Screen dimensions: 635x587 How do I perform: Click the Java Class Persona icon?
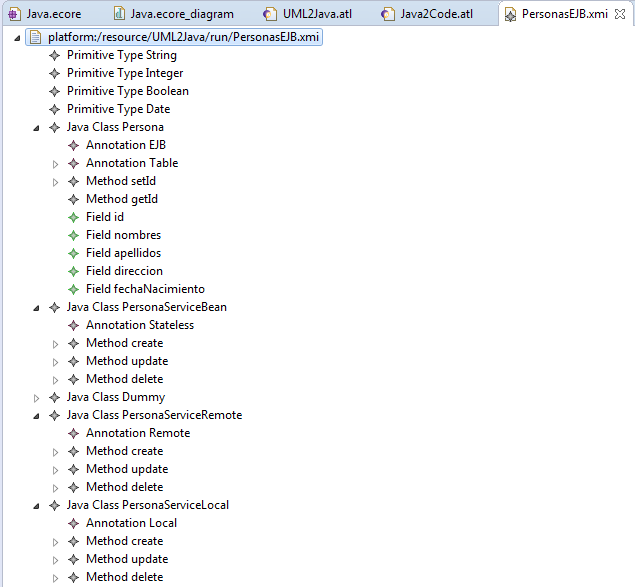pyautogui.click(x=54, y=128)
